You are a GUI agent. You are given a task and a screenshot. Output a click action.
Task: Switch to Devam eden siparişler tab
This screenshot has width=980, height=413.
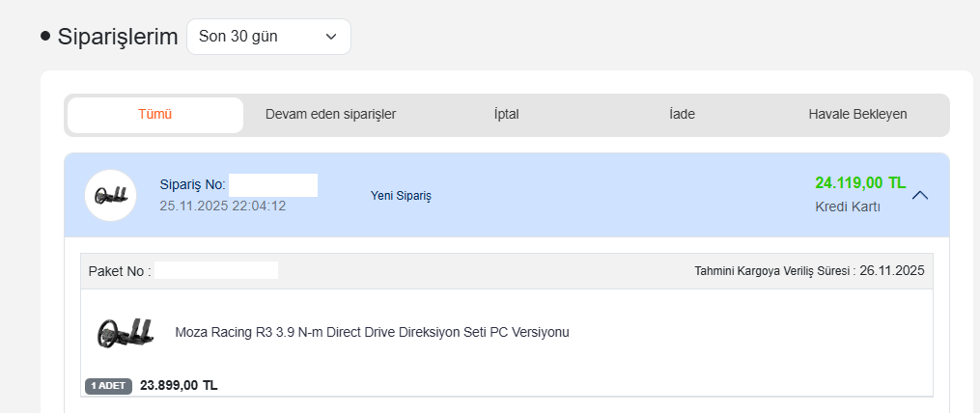click(330, 115)
